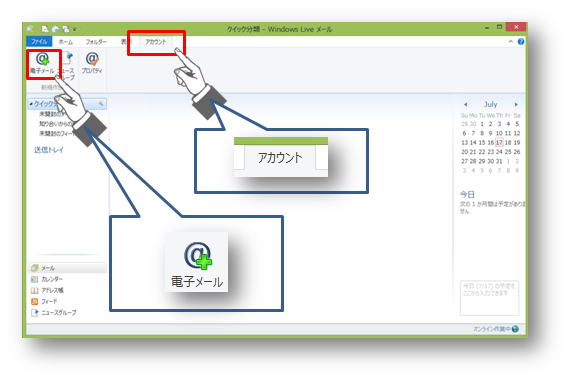Viewport: 570px width, 380px height.
Task: Click the online status globe icon
Action: pos(515,329)
